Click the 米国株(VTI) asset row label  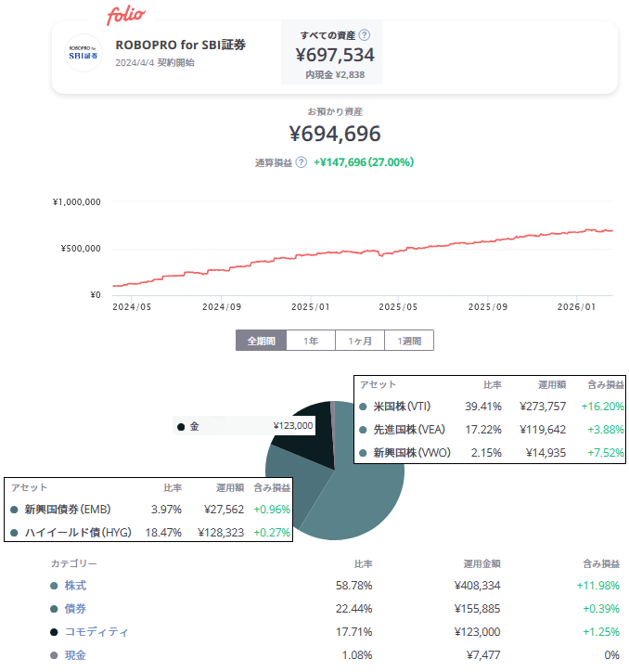pyautogui.click(x=402, y=407)
